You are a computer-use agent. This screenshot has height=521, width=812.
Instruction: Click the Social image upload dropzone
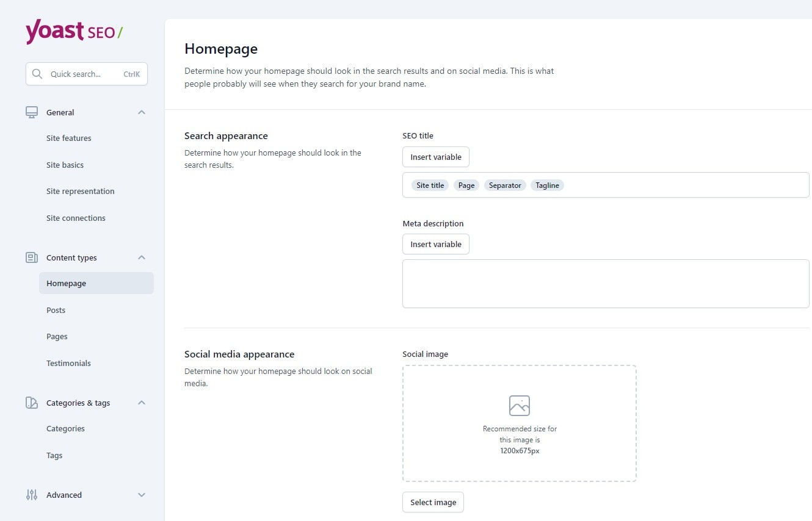pos(520,423)
